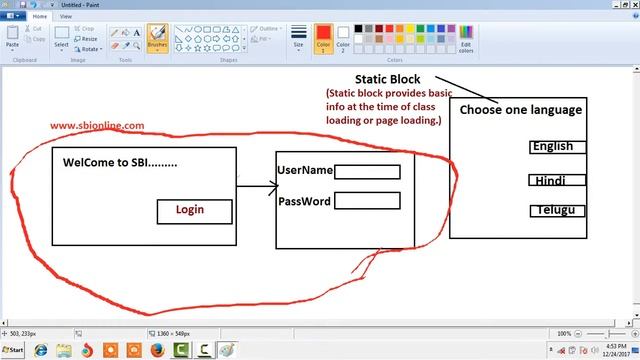Switch to the View ribbon tab
This screenshot has width=640, height=360.
point(66,16)
